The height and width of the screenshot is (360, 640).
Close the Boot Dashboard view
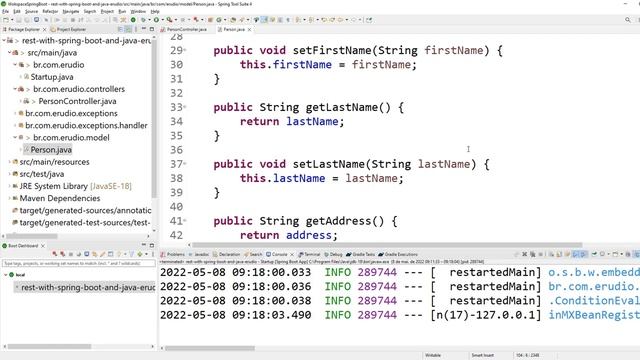coord(43,246)
